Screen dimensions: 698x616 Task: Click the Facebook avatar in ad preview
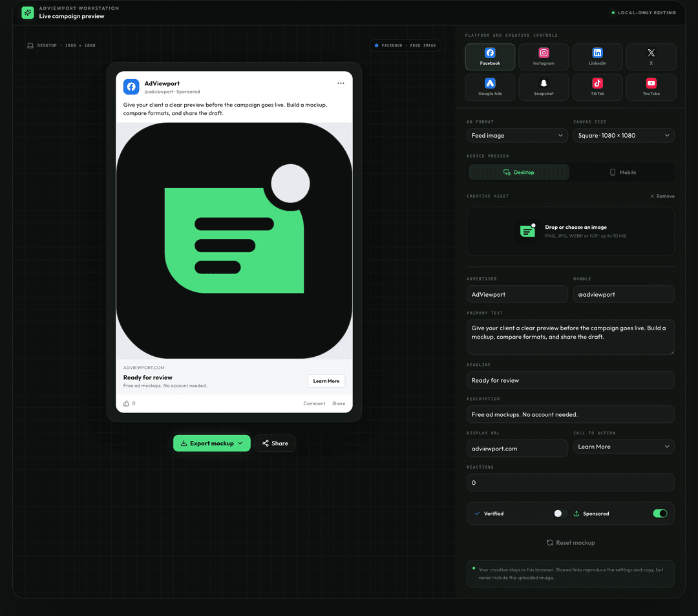coord(131,87)
